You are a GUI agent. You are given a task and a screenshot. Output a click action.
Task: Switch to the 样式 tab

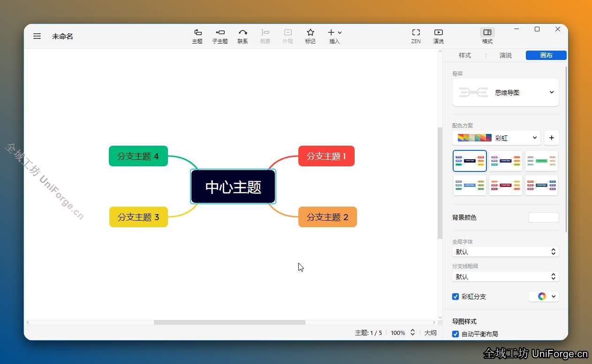(465, 55)
